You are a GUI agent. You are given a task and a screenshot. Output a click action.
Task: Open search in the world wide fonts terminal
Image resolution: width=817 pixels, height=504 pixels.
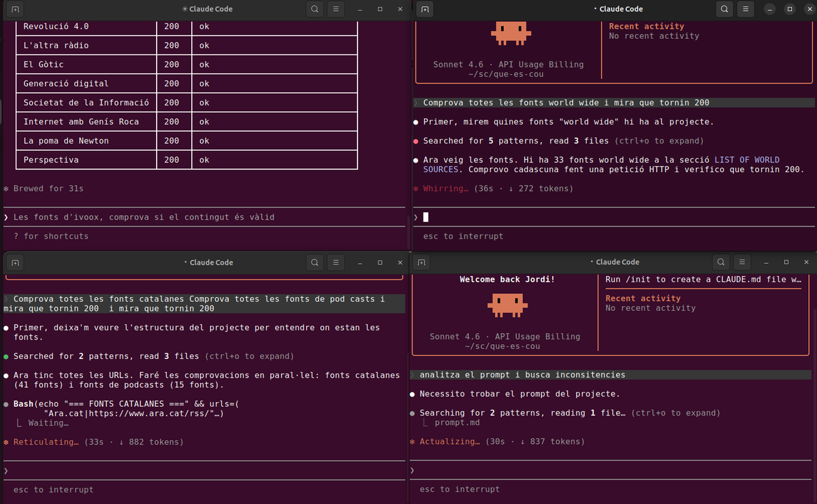[x=724, y=10]
